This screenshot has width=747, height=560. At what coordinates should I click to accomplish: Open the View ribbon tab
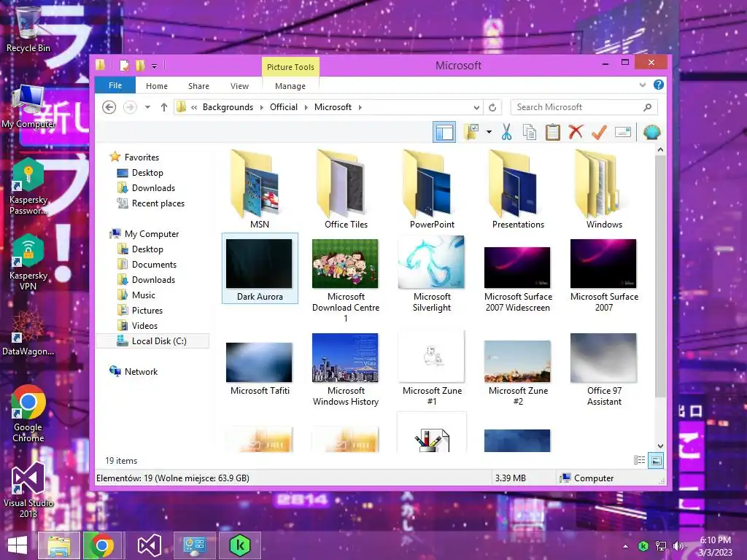coord(239,86)
